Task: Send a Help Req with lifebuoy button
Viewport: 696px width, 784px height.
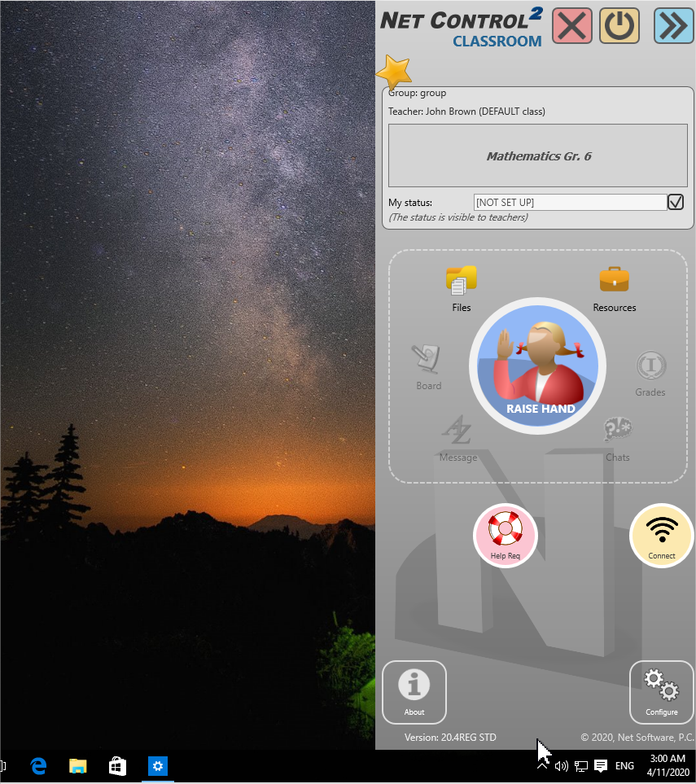Action: tap(505, 536)
